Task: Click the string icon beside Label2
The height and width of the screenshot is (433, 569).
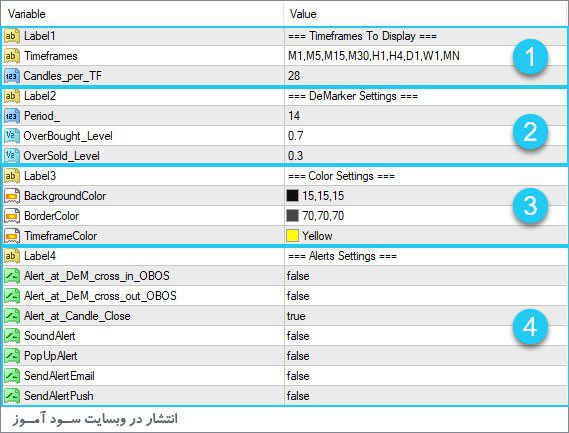Action: pos(12,96)
